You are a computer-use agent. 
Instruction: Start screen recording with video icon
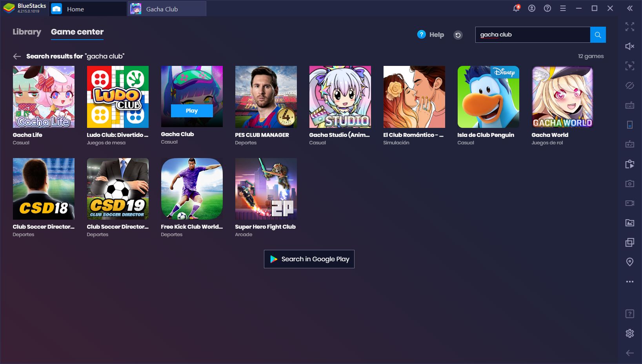[630, 203]
